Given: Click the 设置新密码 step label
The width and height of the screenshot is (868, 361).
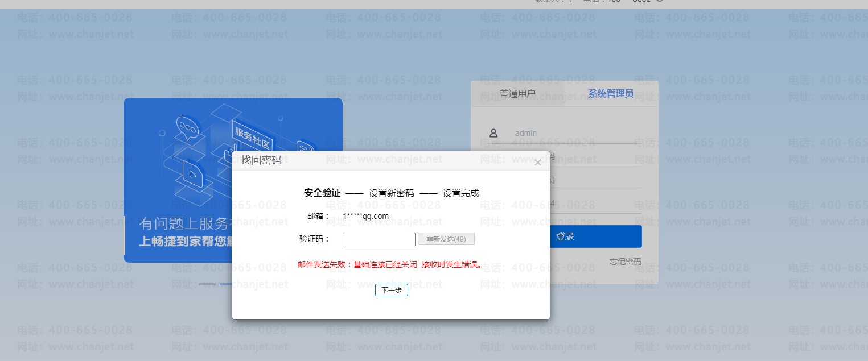Looking at the screenshot, I should pyautogui.click(x=391, y=193).
